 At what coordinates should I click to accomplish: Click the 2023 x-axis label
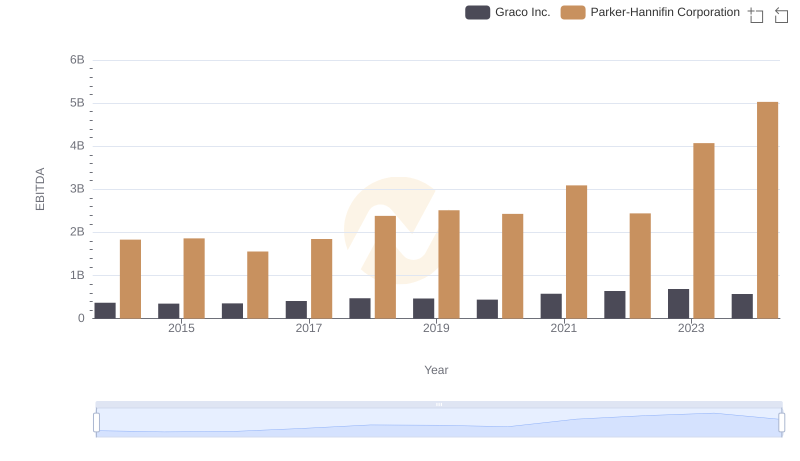pos(691,328)
